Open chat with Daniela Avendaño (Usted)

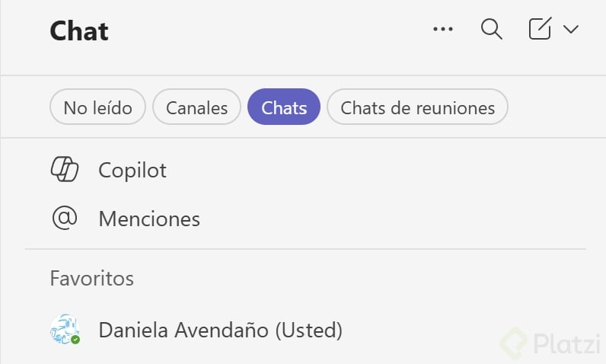220,330
